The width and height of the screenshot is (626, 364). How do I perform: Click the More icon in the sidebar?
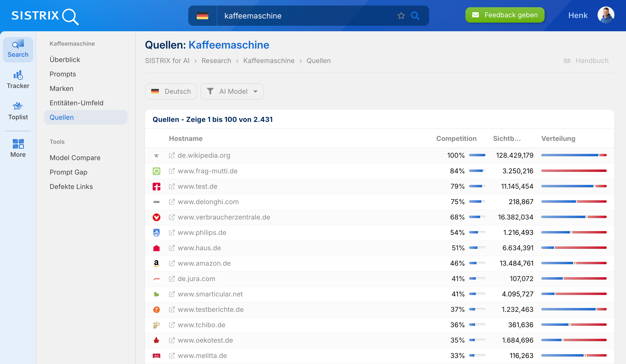coord(18,148)
